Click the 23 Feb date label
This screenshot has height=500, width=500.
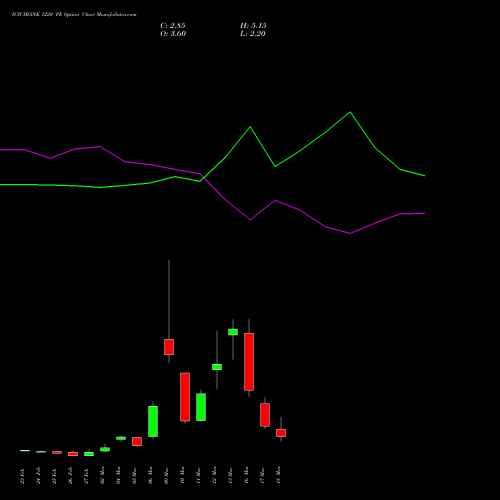[22, 476]
